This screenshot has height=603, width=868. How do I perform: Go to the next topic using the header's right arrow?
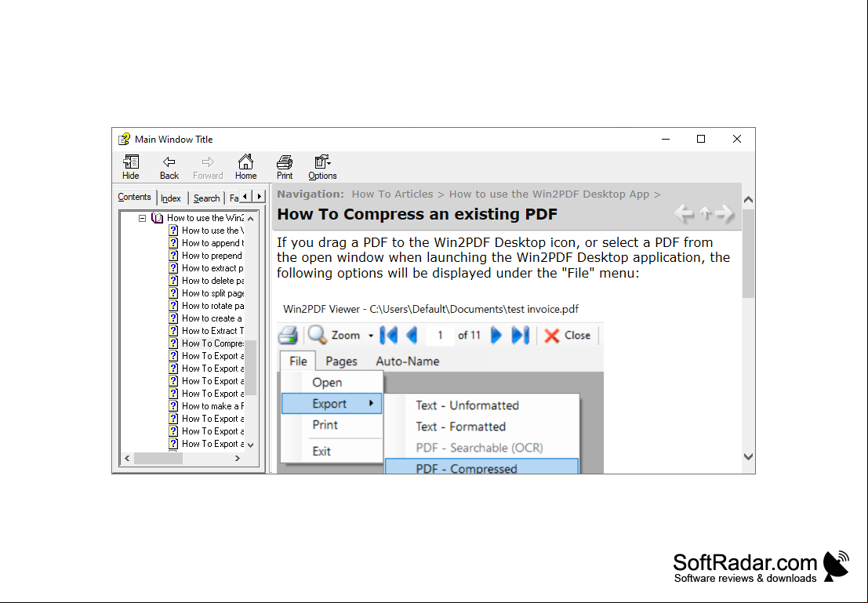click(724, 213)
